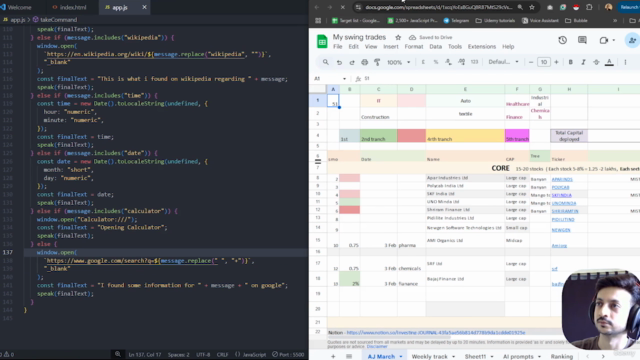Star the My swing trades document
The width and height of the screenshot is (640, 360).
point(398,37)
